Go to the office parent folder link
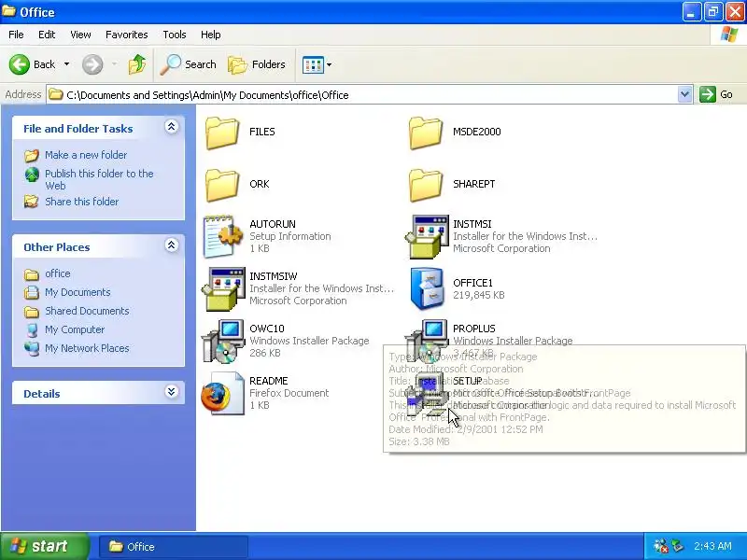This screenshot has height=560, width=747. (57, 273)
